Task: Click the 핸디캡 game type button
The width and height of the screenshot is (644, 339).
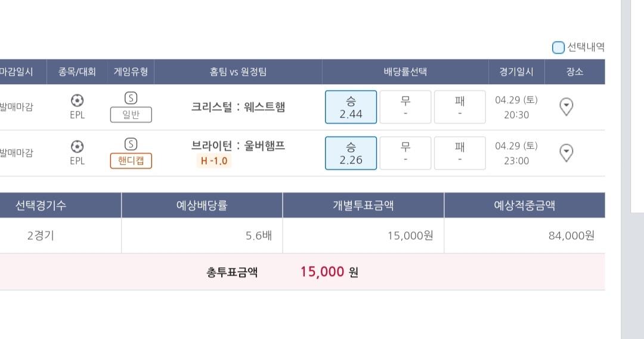Action: pyautogui.click(x=131, y=161)
